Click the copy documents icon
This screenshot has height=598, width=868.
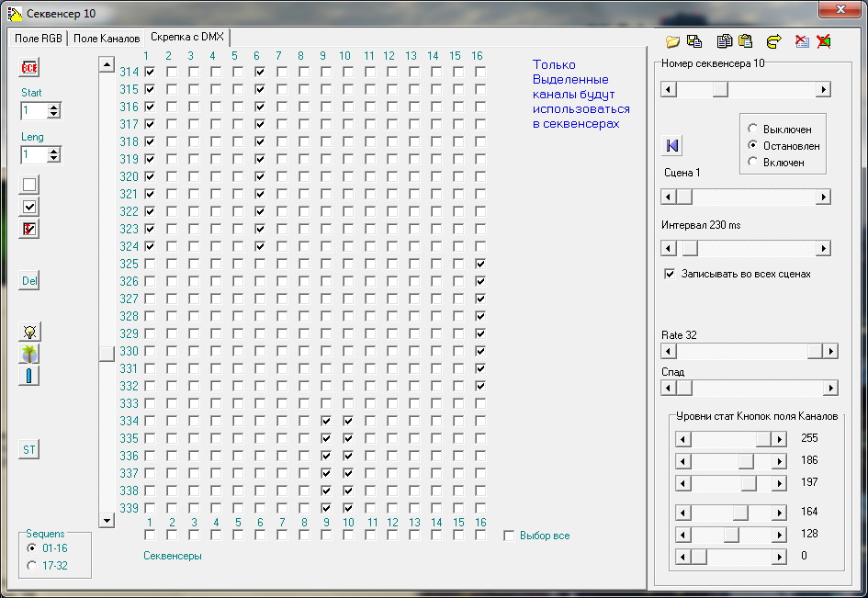[724, 41]
